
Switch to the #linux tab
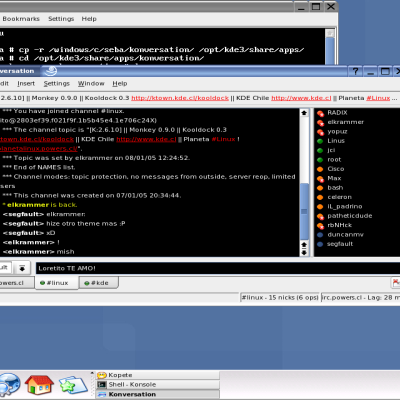56,283
